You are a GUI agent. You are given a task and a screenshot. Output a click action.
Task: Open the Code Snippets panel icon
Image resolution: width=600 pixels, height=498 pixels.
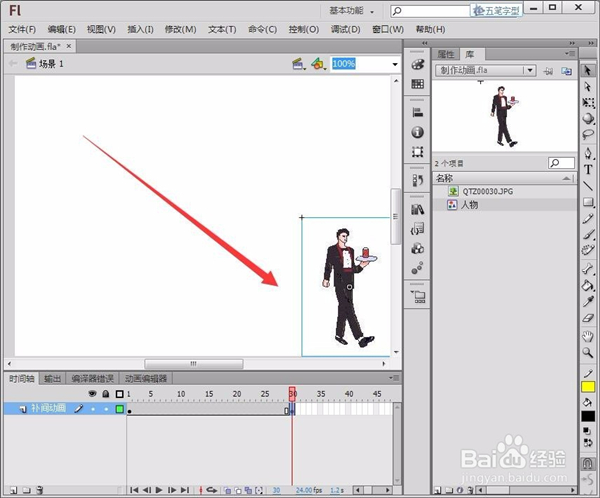pyautogui.click(x=417, y=229)
